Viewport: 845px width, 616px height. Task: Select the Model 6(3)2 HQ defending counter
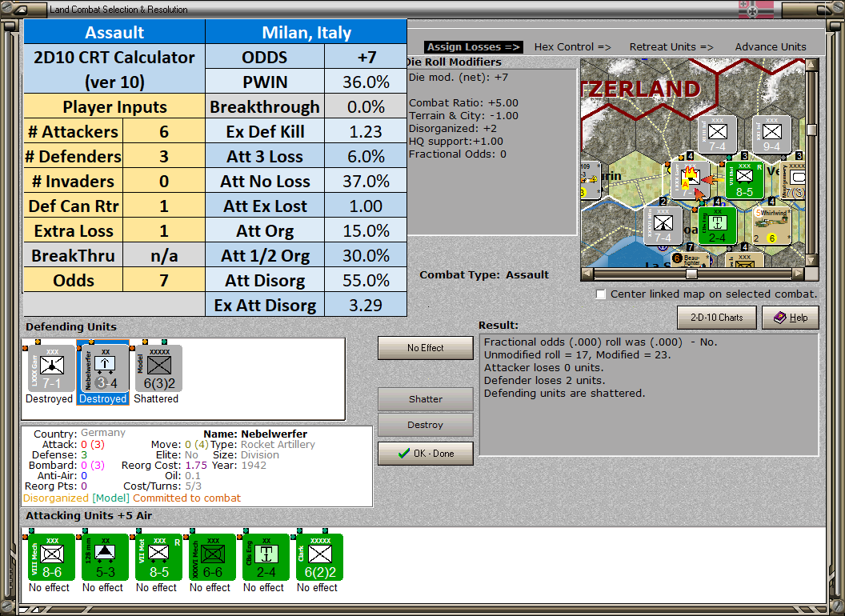pos(158,368)
